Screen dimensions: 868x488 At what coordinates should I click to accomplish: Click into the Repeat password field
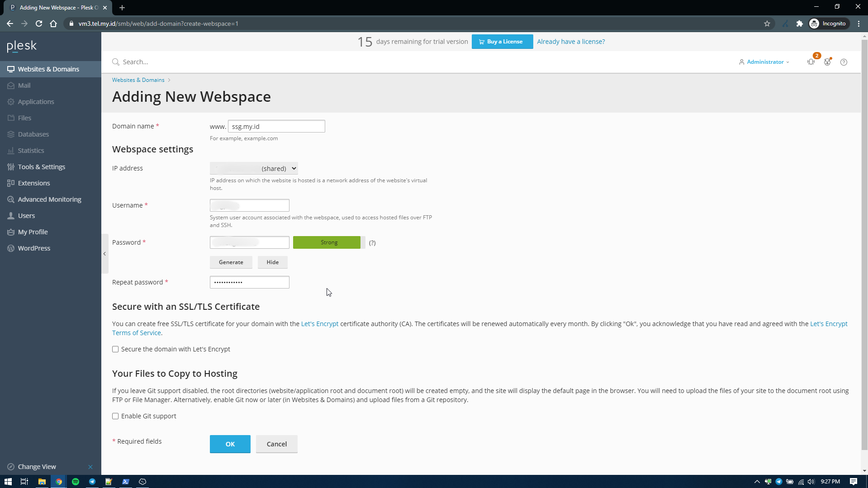tap(250, 282)
